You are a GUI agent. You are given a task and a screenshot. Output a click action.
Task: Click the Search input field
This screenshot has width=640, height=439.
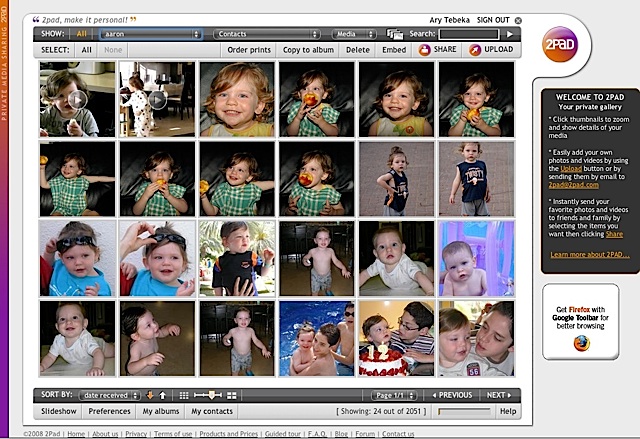pos(469,34)
